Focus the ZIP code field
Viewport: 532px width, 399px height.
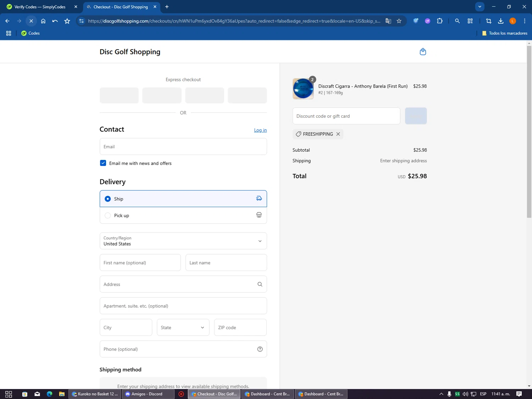pos(240,327)
